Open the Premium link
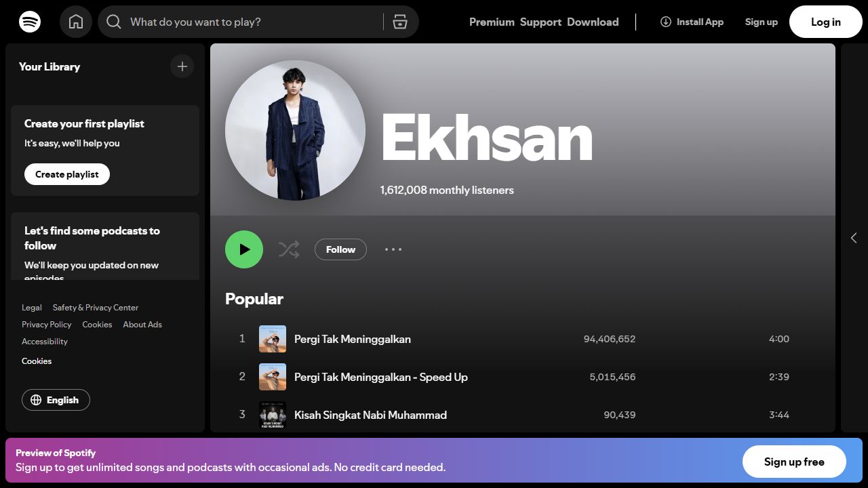Viewport: 868px width, 488px height. tap(492, 22)
